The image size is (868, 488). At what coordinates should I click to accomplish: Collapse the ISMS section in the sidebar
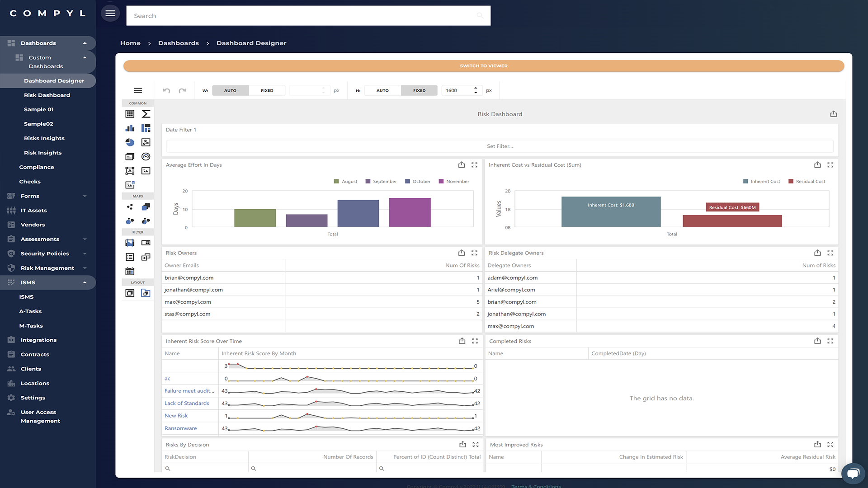(x=84, y=282)
